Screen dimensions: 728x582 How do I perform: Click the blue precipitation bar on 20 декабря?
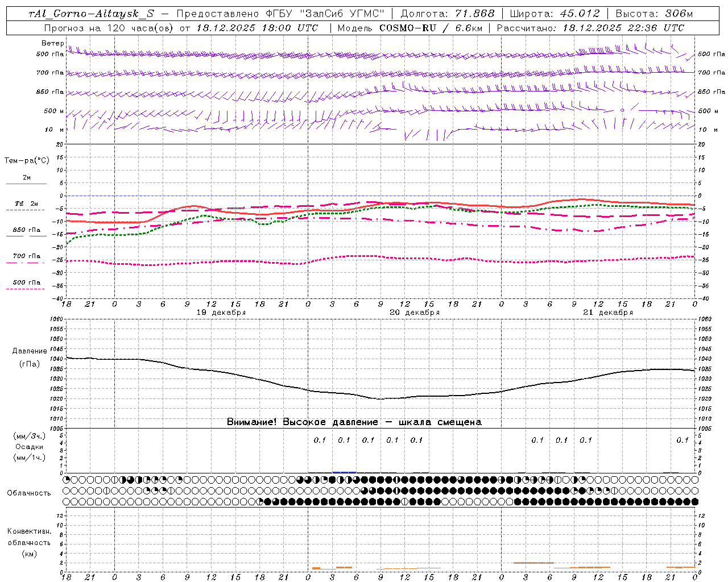click(344, 472)
